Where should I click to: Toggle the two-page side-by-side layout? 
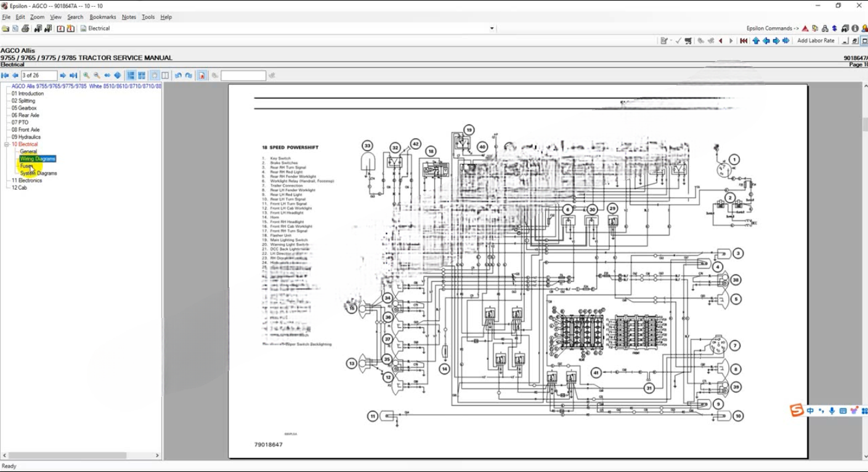click(x=165, y=76)
